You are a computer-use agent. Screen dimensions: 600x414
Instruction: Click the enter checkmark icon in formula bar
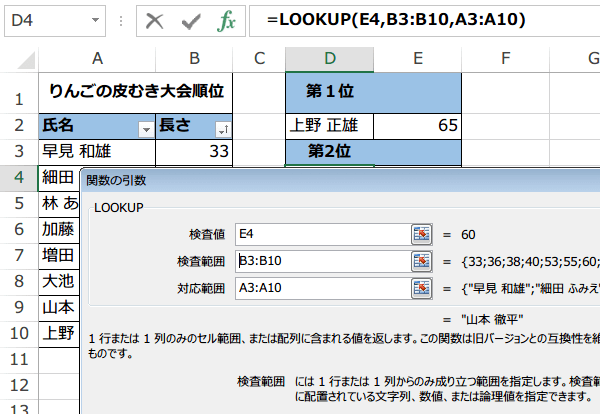point(191,21)
